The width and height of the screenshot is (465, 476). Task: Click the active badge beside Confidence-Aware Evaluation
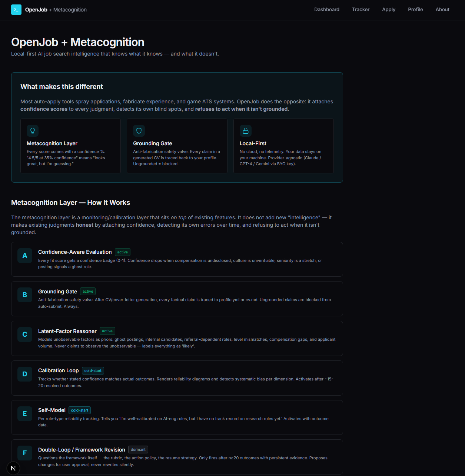pos(123,252)
